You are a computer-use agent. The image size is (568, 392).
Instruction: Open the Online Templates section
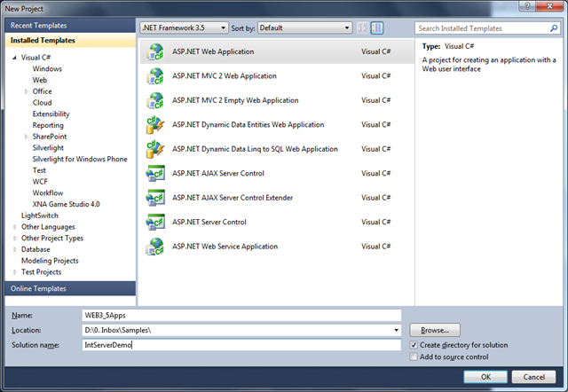click(x=67, y=289)
